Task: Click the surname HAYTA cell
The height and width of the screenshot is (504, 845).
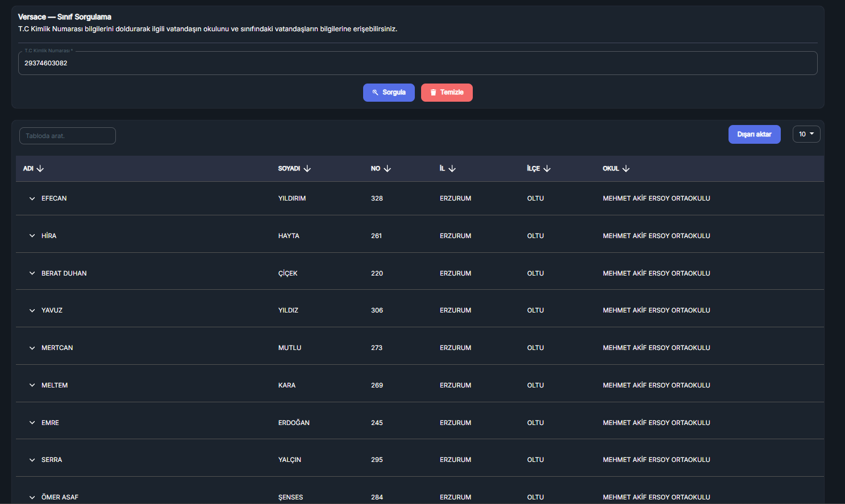Action: pyautogui.click(x=289, y=236)
